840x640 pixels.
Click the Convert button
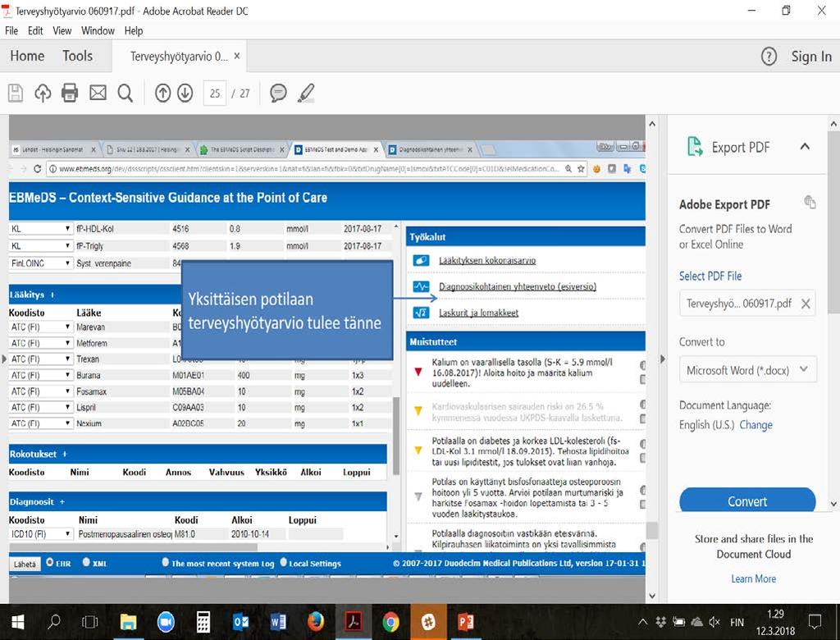747,501
